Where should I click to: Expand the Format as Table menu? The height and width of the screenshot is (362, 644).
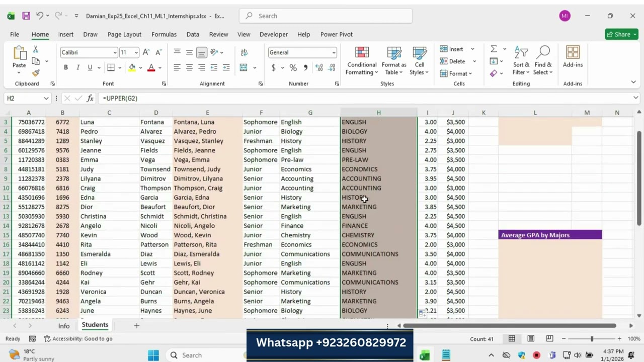[394, 61]
